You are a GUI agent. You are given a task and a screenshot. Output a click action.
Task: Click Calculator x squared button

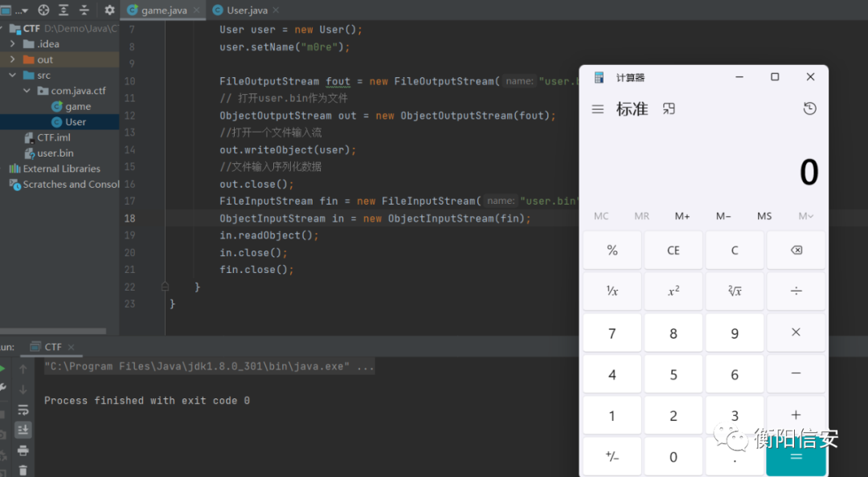674,291
